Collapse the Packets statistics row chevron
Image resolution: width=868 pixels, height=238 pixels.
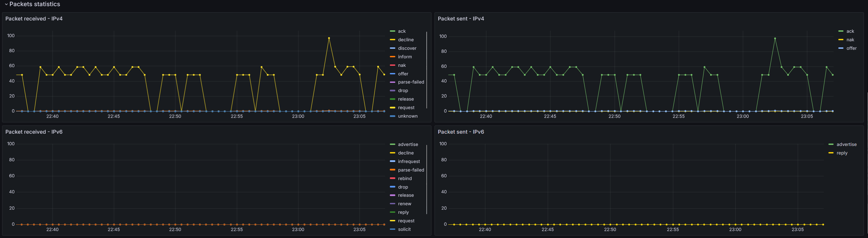(6, 4)
